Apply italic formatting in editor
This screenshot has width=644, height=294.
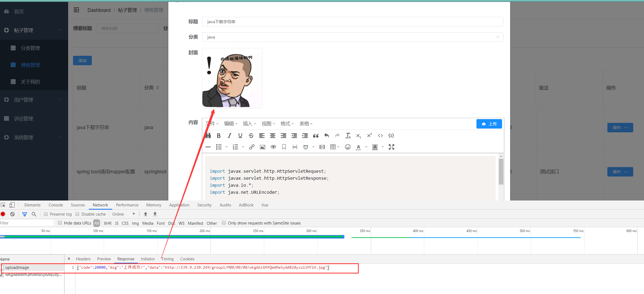tap(229, 136)
